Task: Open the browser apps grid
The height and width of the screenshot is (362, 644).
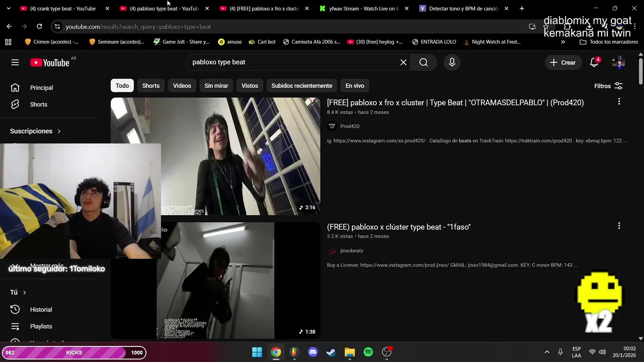Action: 8,42
